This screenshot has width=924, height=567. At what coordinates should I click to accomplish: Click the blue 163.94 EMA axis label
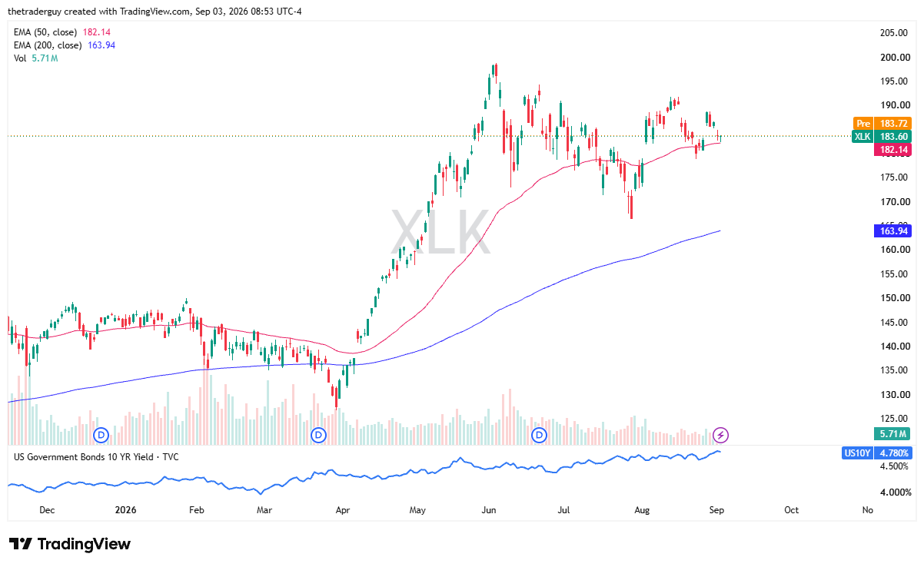coord(892,230)
